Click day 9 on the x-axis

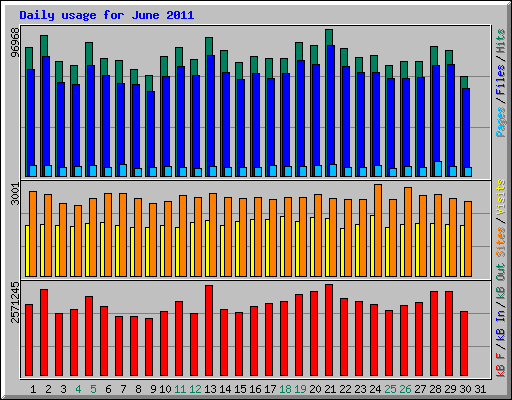point(153,389)
